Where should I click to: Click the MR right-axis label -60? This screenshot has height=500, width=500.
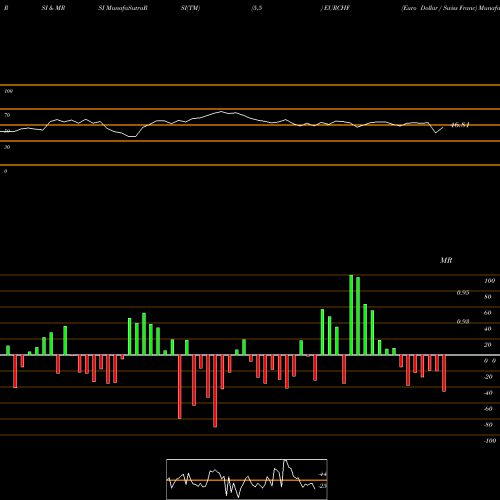488,409
